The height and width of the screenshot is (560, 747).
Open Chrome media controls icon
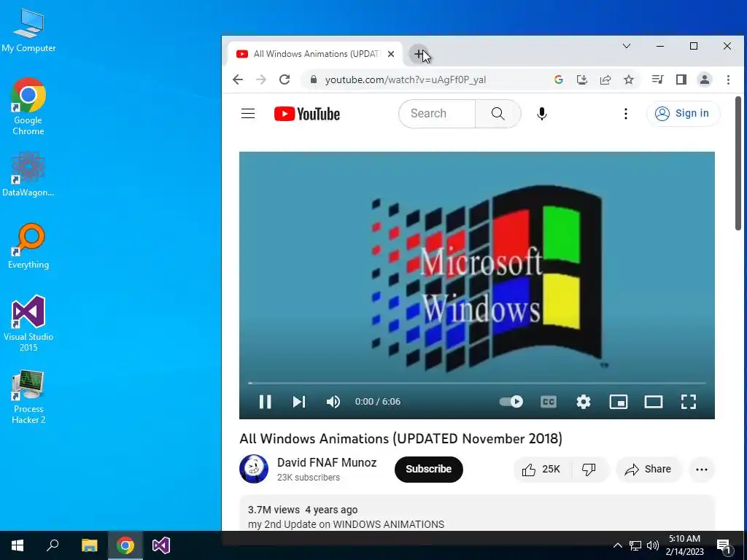pos(657,79)
